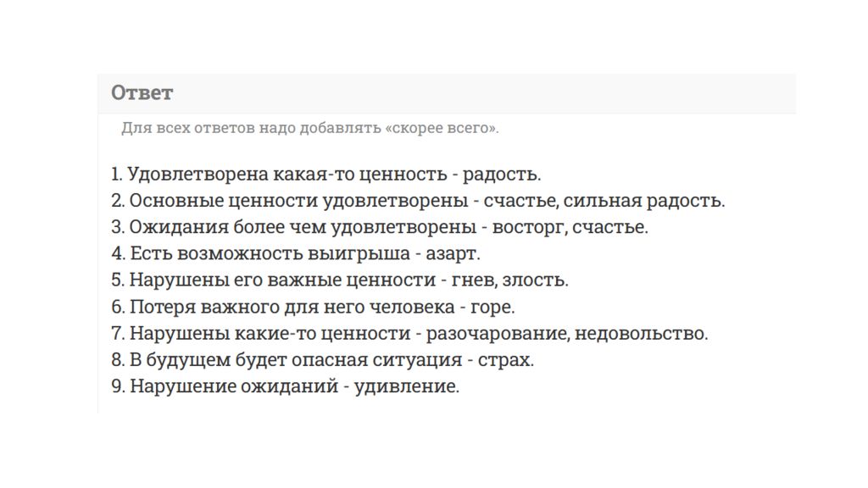868x488 pixels.
Task: Click the "Ответ" heading text
Action: click(x=142, y=93)
